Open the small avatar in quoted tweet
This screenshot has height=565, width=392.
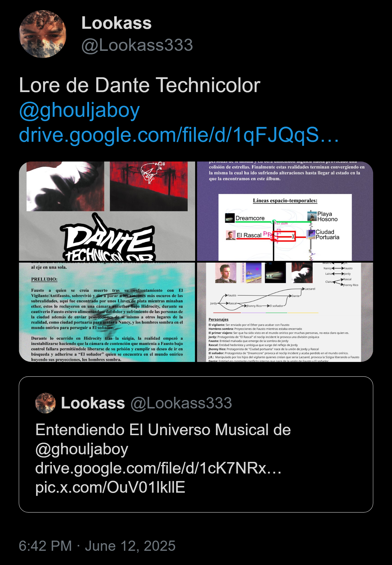coord(45,403)
